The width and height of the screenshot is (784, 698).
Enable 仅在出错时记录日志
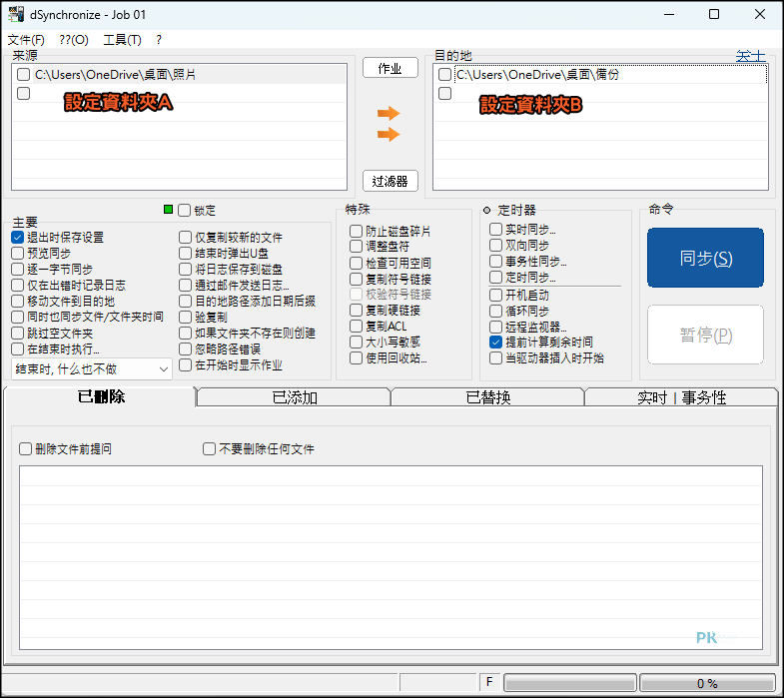[x=18, y=286]
